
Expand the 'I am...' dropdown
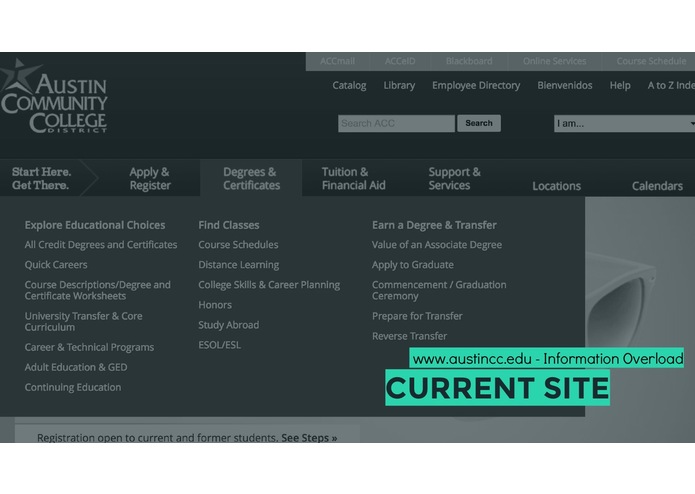(625, 123)
